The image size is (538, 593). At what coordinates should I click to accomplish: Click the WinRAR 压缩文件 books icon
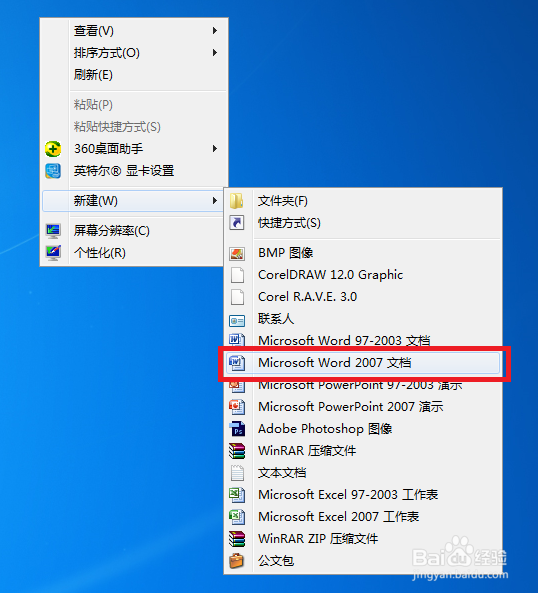237,451
